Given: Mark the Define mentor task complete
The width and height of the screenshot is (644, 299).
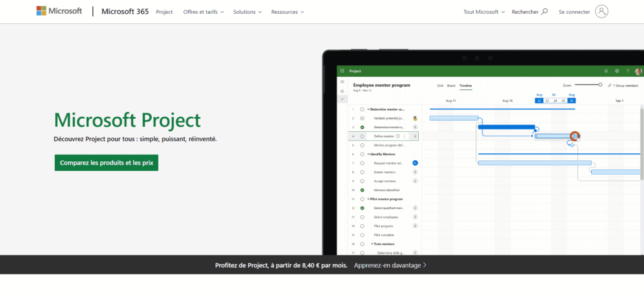Looking at the screenshot, I should (362, 136).
